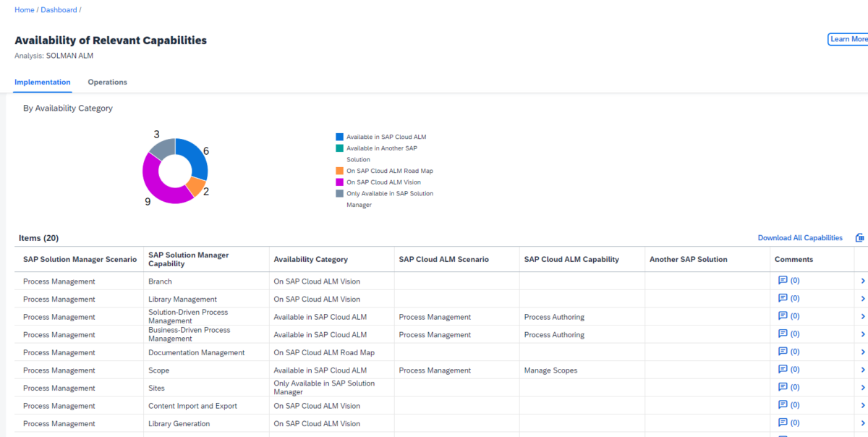Image resolution: width=868 pixels, height=437 pixels.
Task: Open the Dashboard breadcrumb link
Action: click(x=58, y=9)
